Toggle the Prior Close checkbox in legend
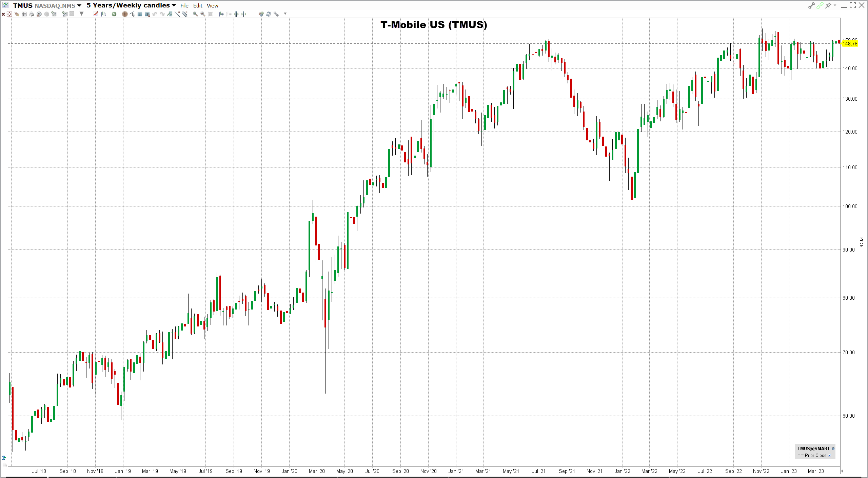 tap(829, 455)
